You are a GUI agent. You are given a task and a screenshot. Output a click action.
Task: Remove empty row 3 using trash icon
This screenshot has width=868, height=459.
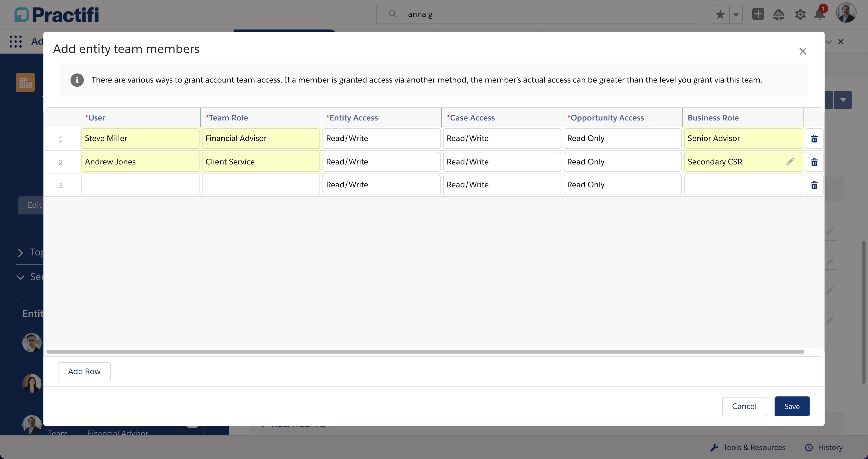point(814,185)
